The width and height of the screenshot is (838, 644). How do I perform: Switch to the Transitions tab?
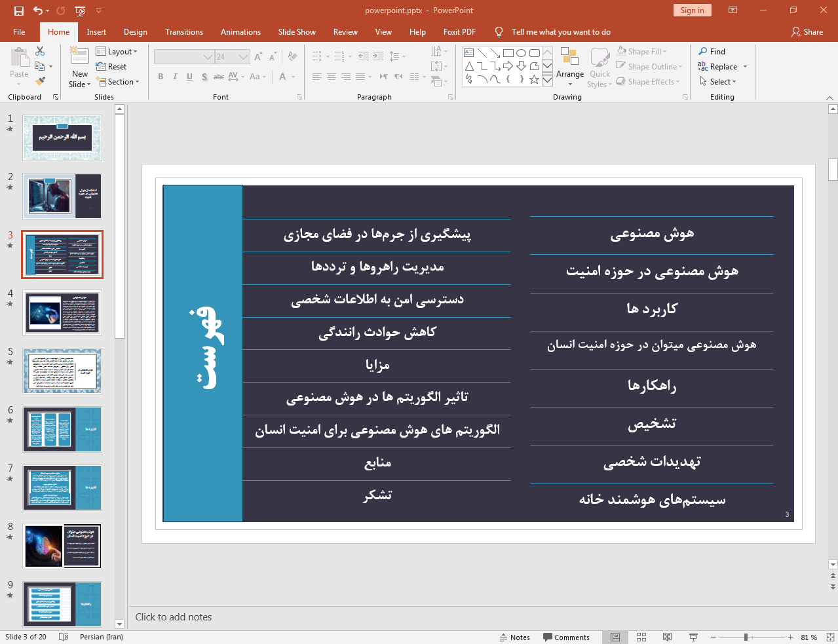(x=184, y=32)
